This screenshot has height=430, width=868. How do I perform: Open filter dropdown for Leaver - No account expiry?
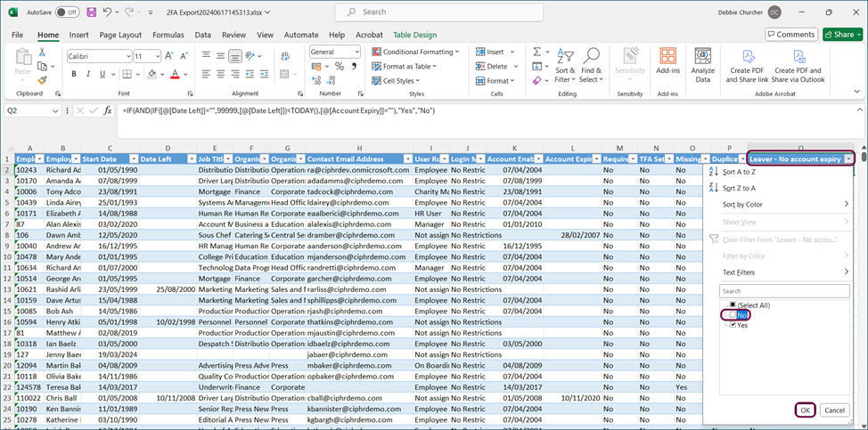(849, 159)
